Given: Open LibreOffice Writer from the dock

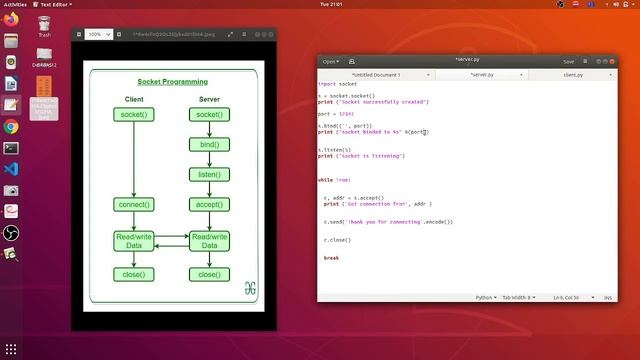Looking at the screenshot, I should (11, 84).
